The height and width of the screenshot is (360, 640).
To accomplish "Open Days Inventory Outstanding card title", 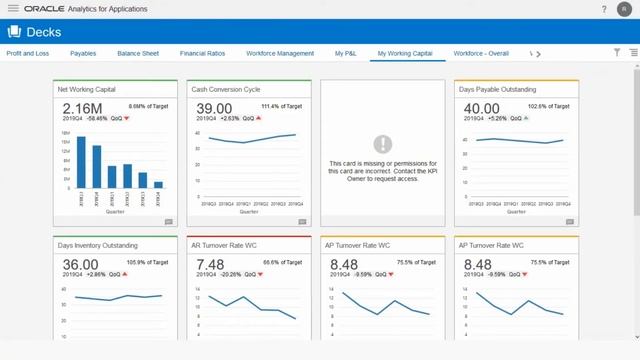I will [98, 245].
